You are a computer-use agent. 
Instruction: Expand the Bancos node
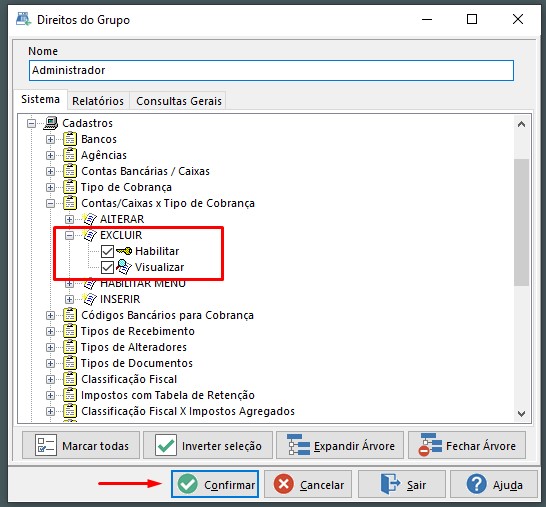50,139
